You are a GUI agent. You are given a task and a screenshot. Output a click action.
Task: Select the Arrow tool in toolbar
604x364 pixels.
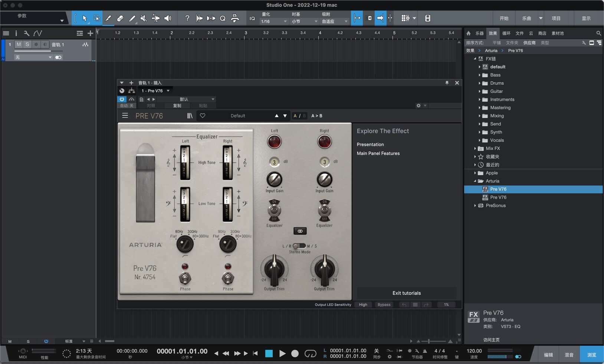point(85,18)
